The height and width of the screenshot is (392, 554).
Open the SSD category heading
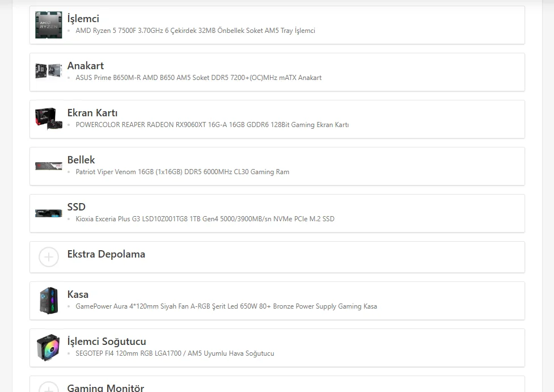tap(77, 207)
